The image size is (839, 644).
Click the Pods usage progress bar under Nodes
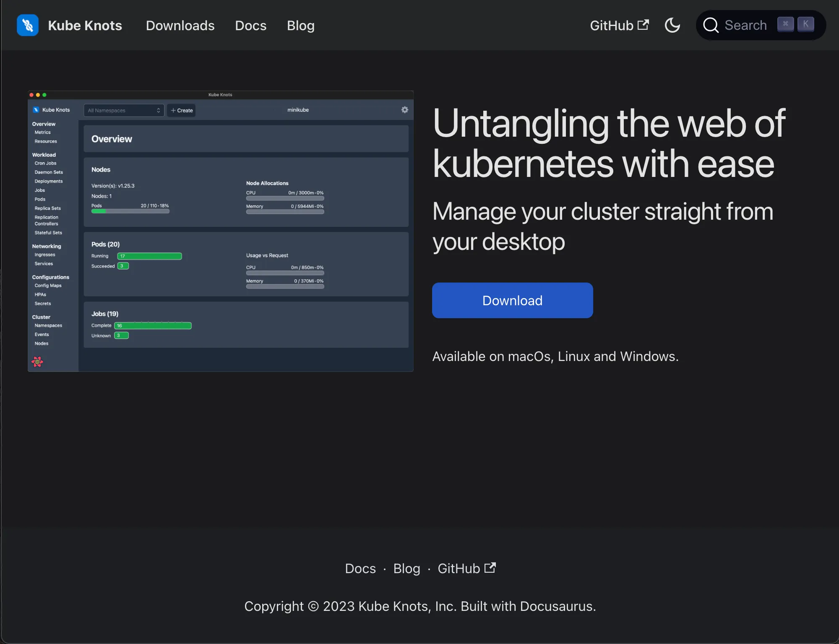point(130,211)
